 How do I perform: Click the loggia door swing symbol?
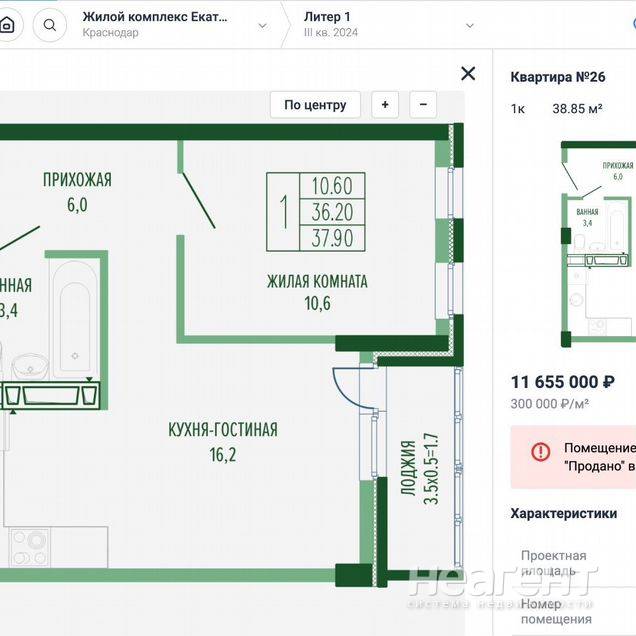pyautogui.click(x=345, y=388)
